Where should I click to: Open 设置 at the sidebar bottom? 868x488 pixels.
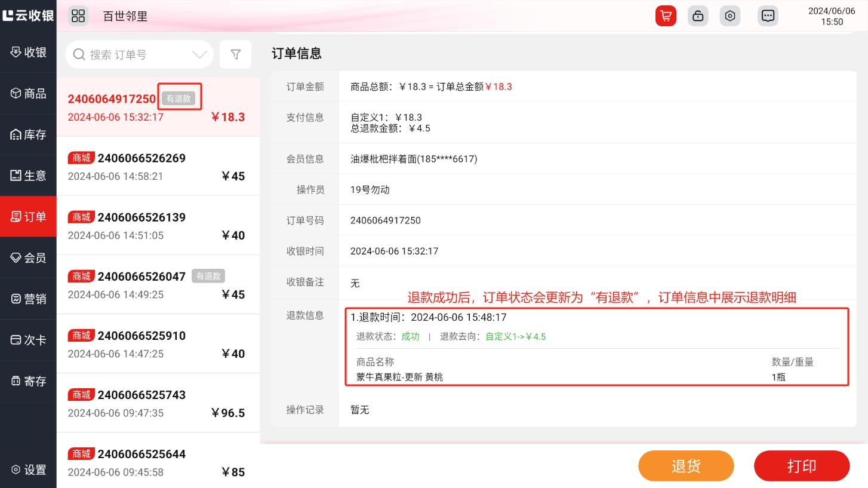28,470
